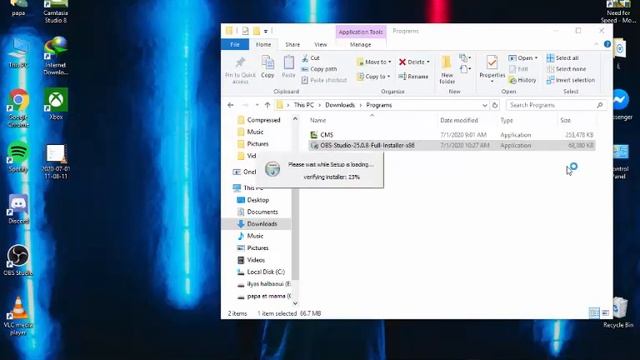
Task: Click This PC in address bar
Action: tap(304, 105)
